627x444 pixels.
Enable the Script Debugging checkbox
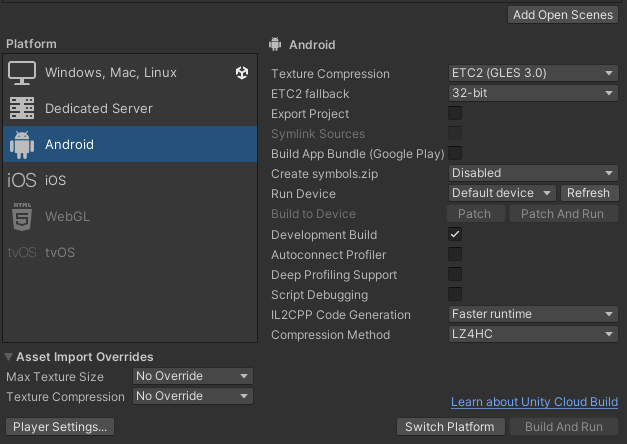tap(455, 294)
